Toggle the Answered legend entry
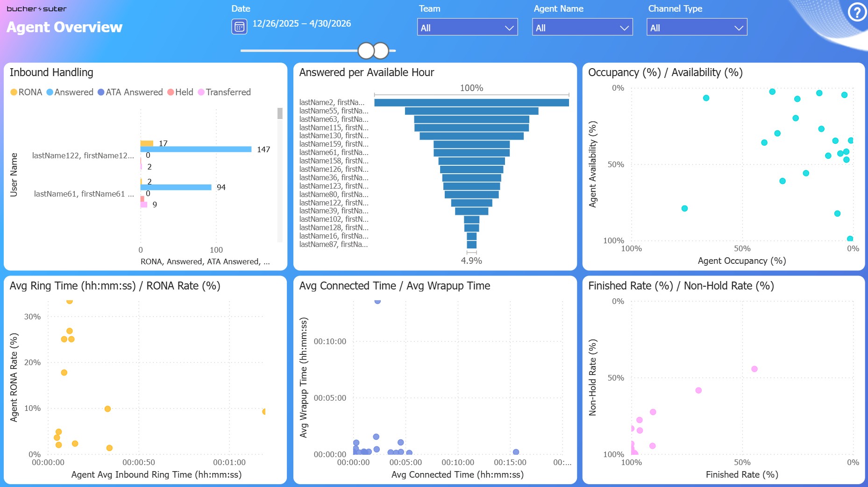Screen dimensions: 868x487 click(x=70, y=92)
